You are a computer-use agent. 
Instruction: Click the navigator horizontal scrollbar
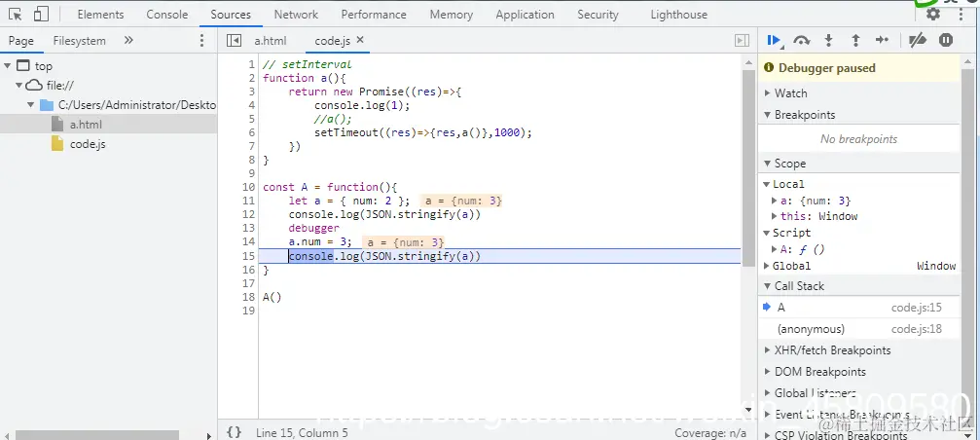click(x=97, y=434)
